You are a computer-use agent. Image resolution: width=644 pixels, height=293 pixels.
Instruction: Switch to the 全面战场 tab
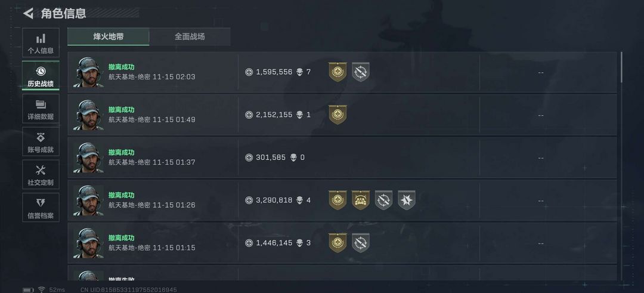tap(190, 36)
